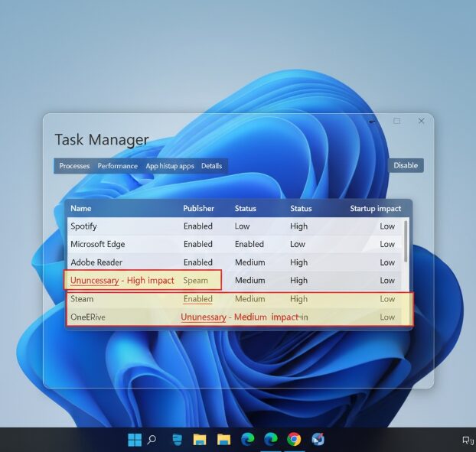
Task: Open the taskbar icon right of Chrome
Action: tap(318, 439)
